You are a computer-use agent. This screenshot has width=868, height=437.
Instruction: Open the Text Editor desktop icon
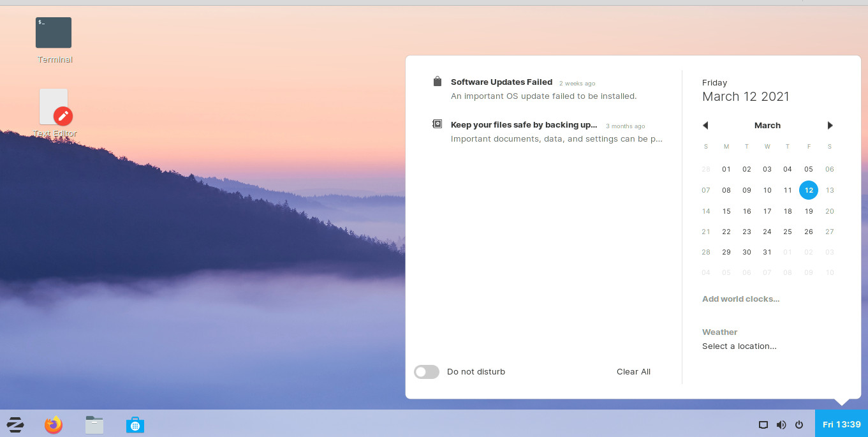pyautogui.click(x=55, y=113)
